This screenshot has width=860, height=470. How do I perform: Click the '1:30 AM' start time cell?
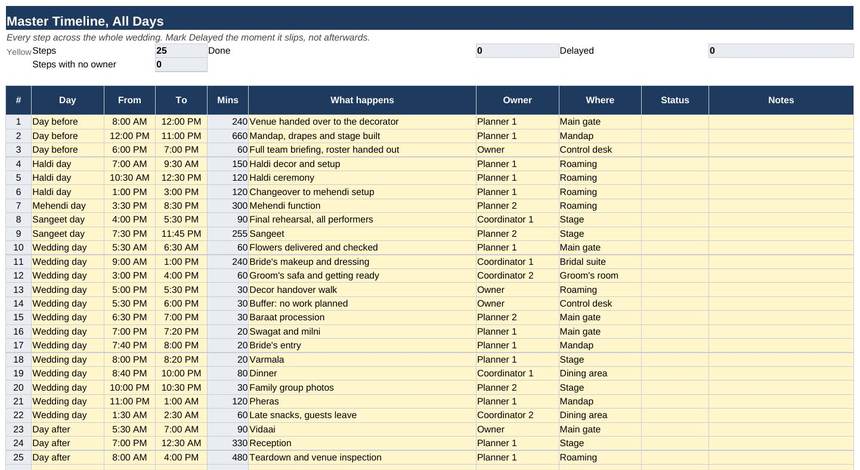coord(129,415)
